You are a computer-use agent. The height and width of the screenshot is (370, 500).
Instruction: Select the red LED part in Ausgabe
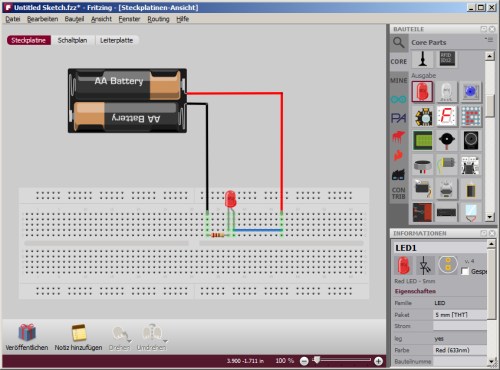click(422, 91)
